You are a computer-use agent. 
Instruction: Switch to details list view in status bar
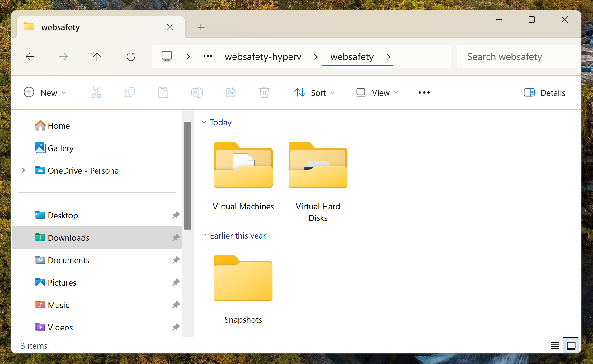pyautogui.click(x=555, y=345)
